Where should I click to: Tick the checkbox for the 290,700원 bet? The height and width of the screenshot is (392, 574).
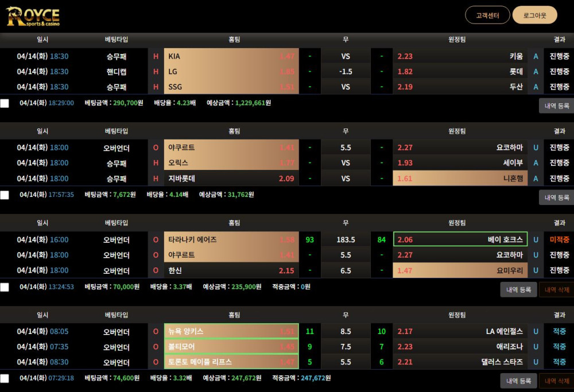pyautogui.click(x=5, y=103)
